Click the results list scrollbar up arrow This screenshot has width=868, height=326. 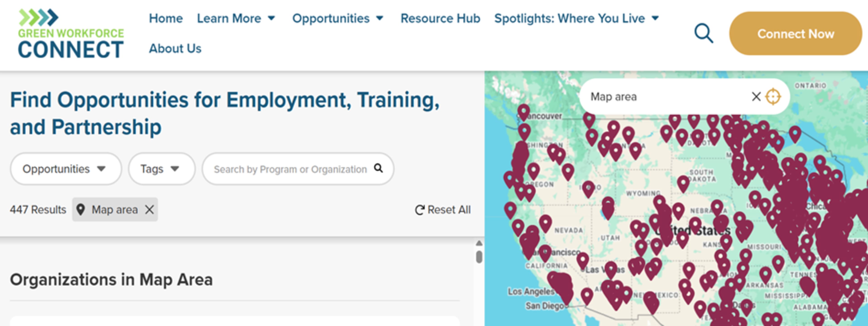[x=479, y=243]
